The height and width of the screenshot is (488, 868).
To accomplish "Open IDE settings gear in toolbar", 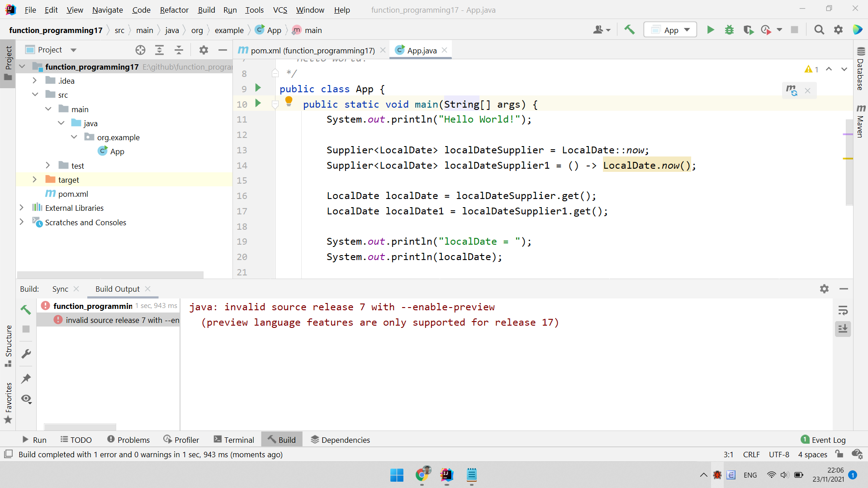I will (838, 30).
